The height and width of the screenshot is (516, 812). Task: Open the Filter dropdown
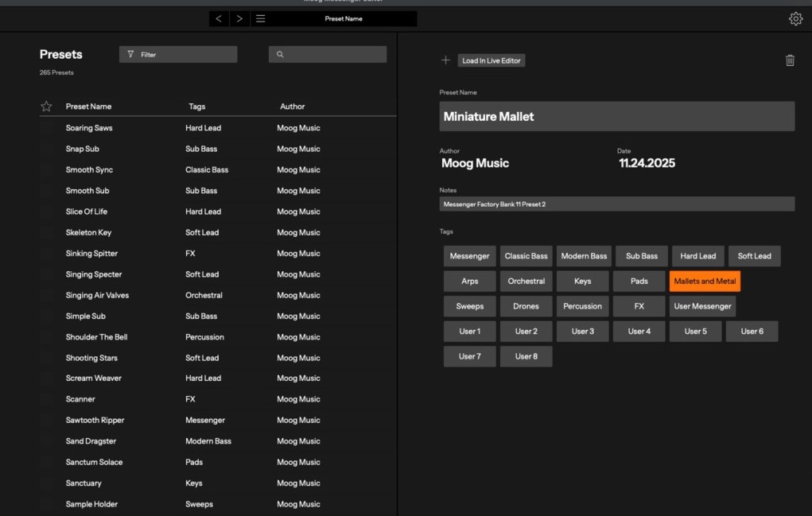[x=178, y=55]
